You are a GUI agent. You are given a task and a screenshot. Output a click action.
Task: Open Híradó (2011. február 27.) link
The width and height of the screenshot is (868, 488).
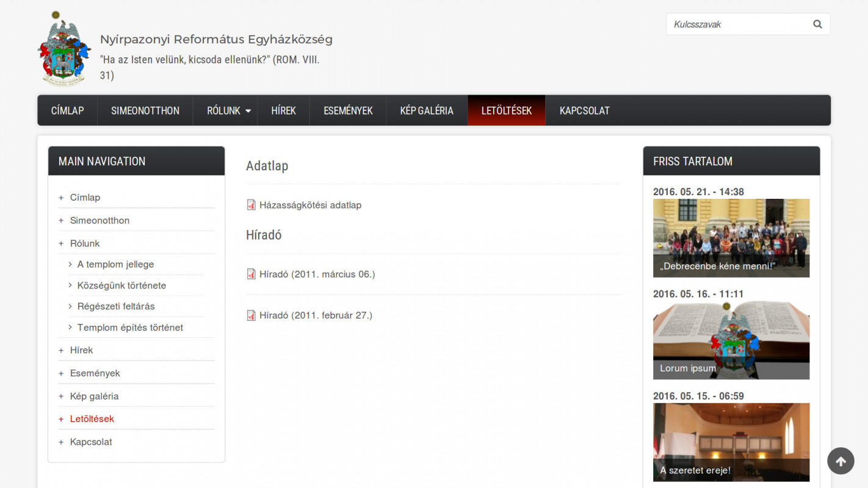click(x=316, y=315)
